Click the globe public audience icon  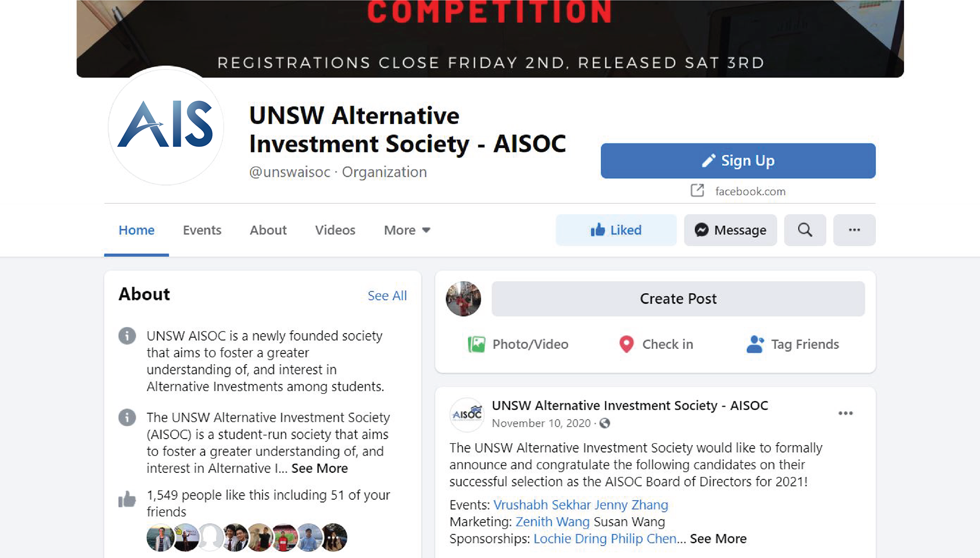pos(605,423)
